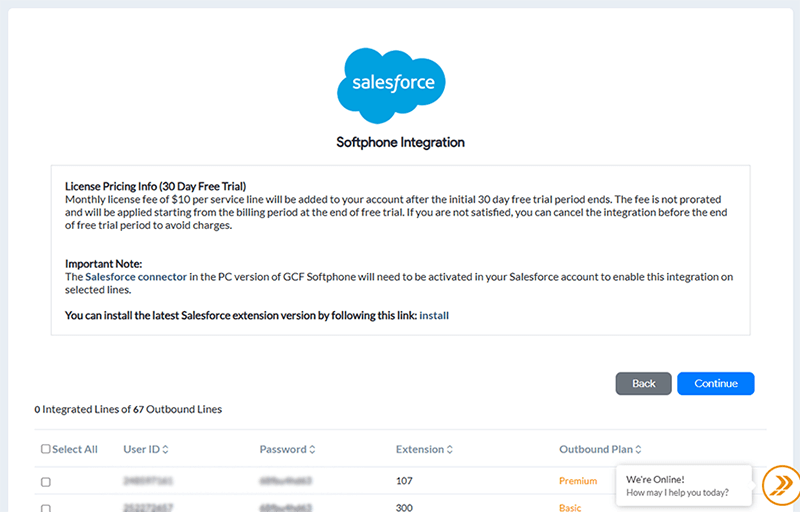Click the 0 Integrated Lines of 67 text
800x512 pixels.
[x=128, y=409]
